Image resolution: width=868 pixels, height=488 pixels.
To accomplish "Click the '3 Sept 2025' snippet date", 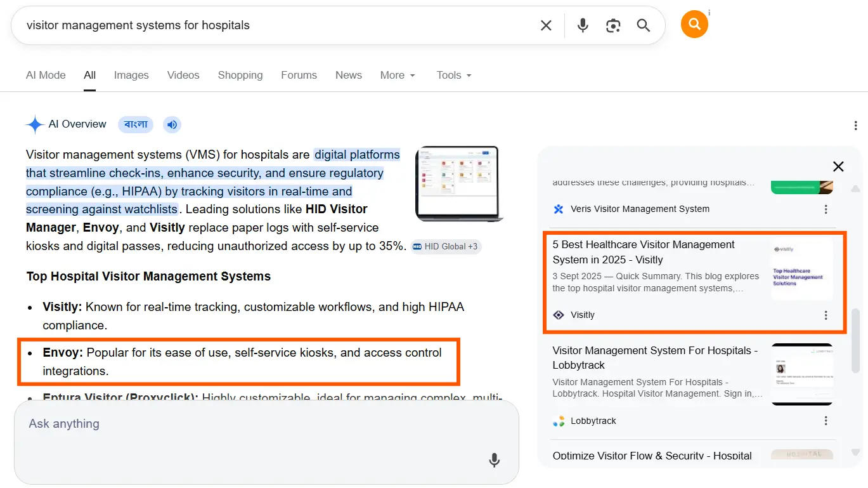I will [578, 276].
